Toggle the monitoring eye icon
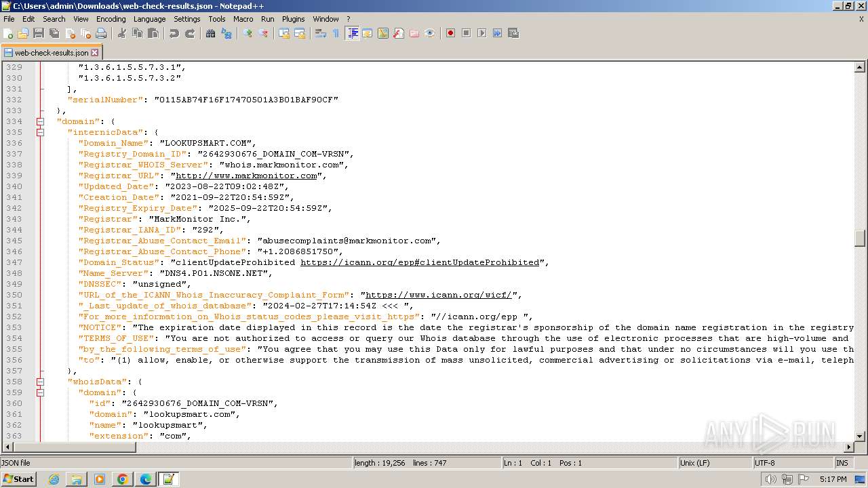This screenshot has width=868, height=488. 430,33
